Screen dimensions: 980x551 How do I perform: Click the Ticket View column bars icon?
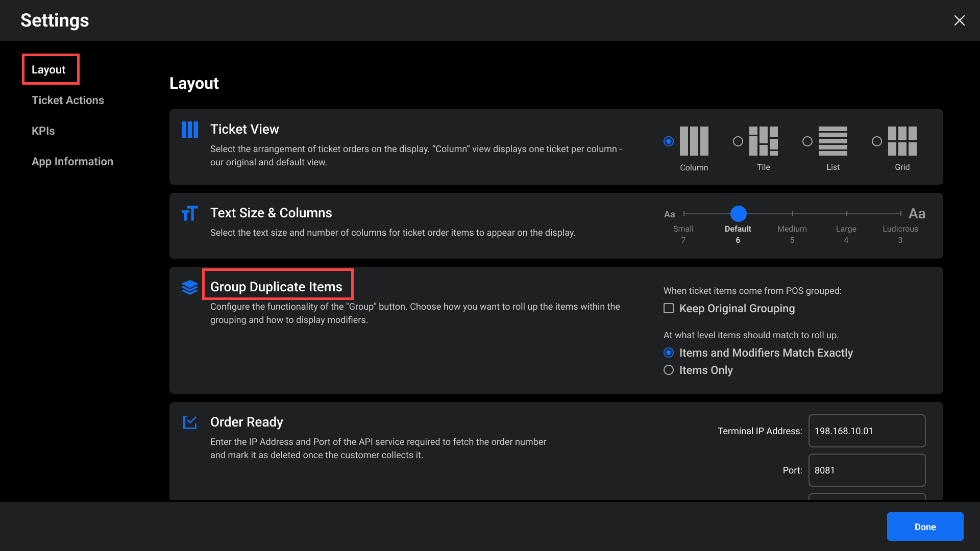[189, 130]
